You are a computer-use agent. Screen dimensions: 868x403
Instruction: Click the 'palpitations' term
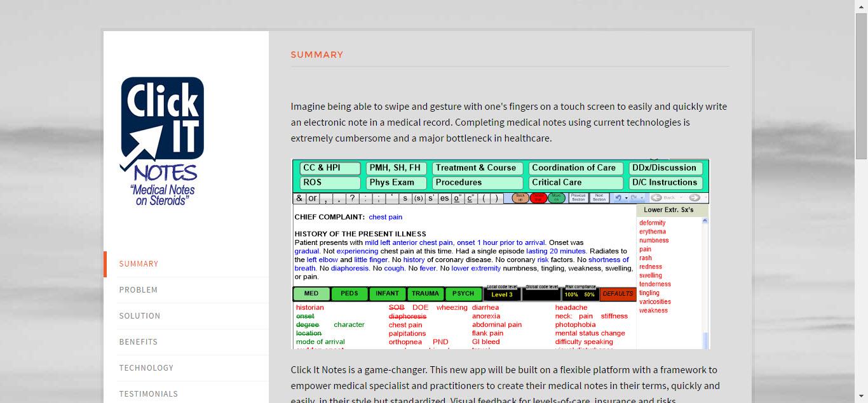407,334
